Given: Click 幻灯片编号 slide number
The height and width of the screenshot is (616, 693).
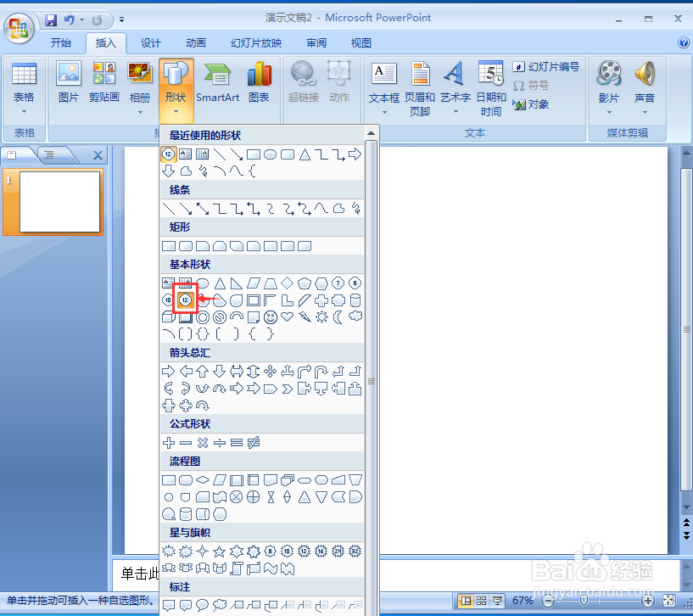Looking at the screenshot, I should (x=546, y=67).
